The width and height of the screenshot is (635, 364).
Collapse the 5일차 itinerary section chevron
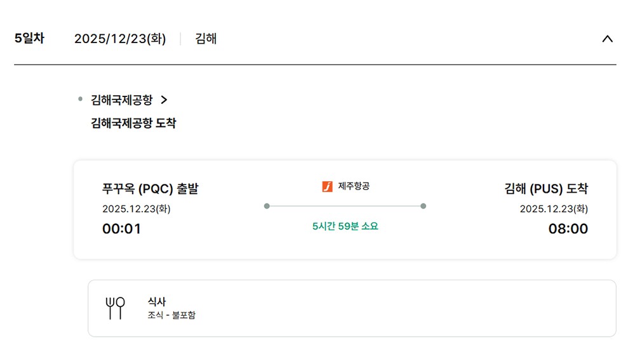click(607, 39)
